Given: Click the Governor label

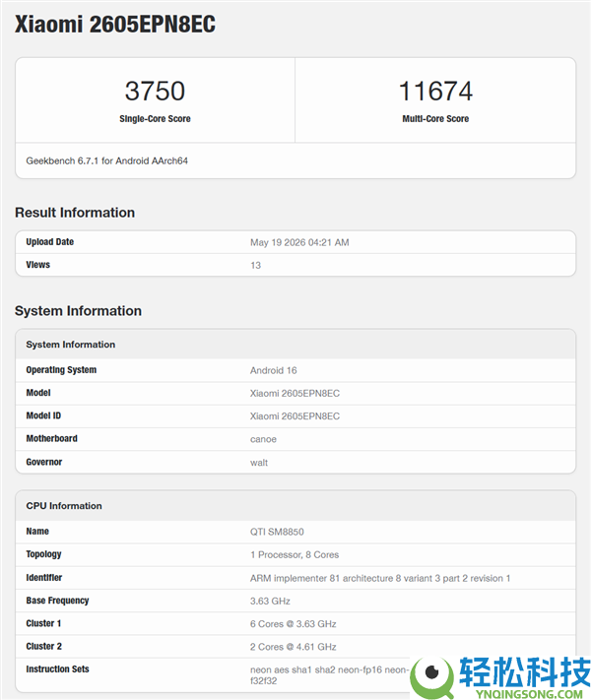Looking at the screenshot, I should pos(43,462).
